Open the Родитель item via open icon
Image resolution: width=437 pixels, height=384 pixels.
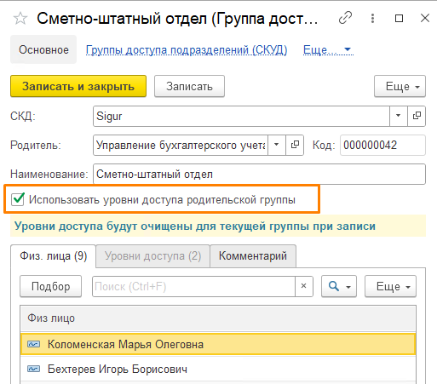tap(295, 145)
